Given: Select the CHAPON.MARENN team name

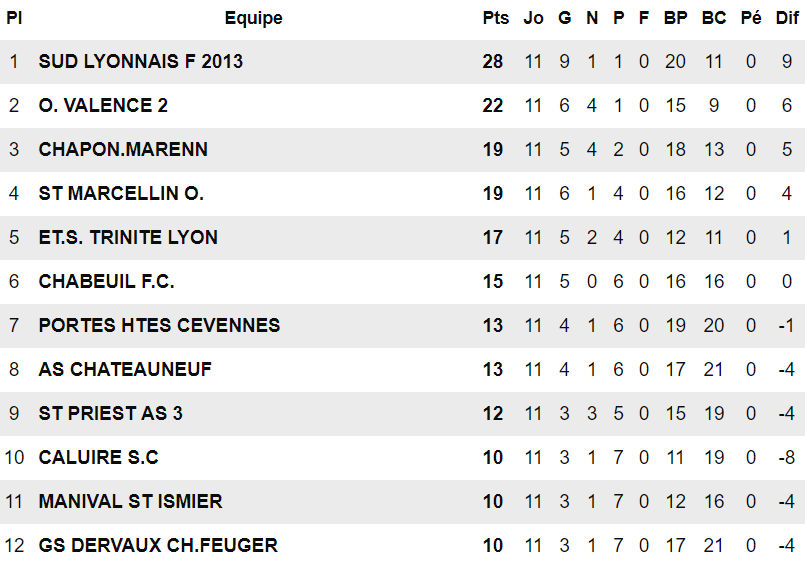Looking at the screenshot, I should [x=123, y=150].
